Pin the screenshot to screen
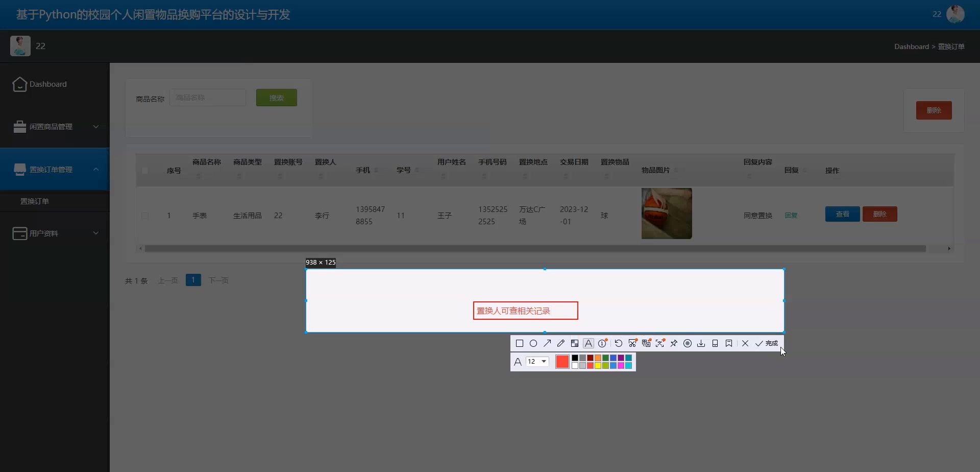This screenshot has width=980, height=472. pos(674,343)
